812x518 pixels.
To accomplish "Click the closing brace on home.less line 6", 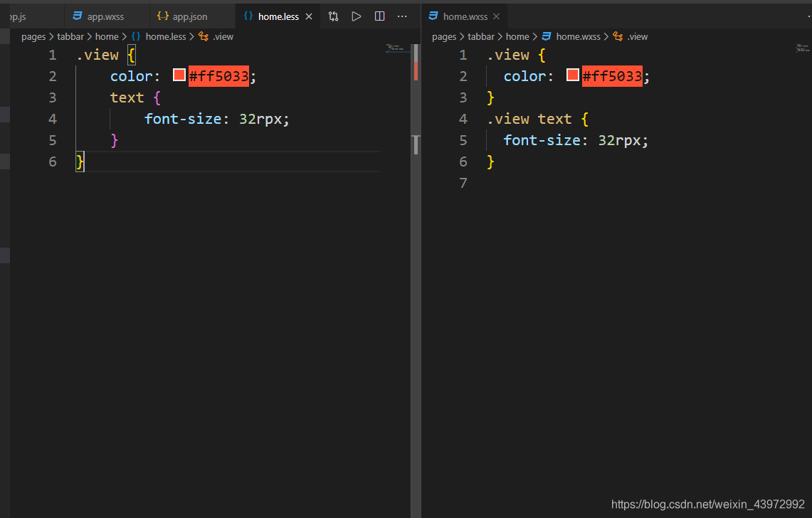I will pyautogui.click(x=80, y=162).
